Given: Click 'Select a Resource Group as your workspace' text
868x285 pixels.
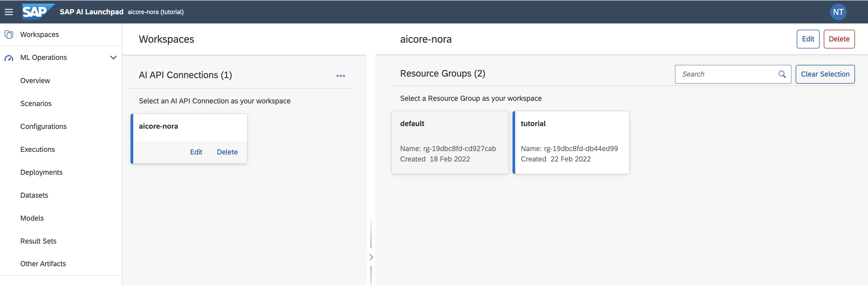Looking at the screenshot, I should (x=471, y=98).
